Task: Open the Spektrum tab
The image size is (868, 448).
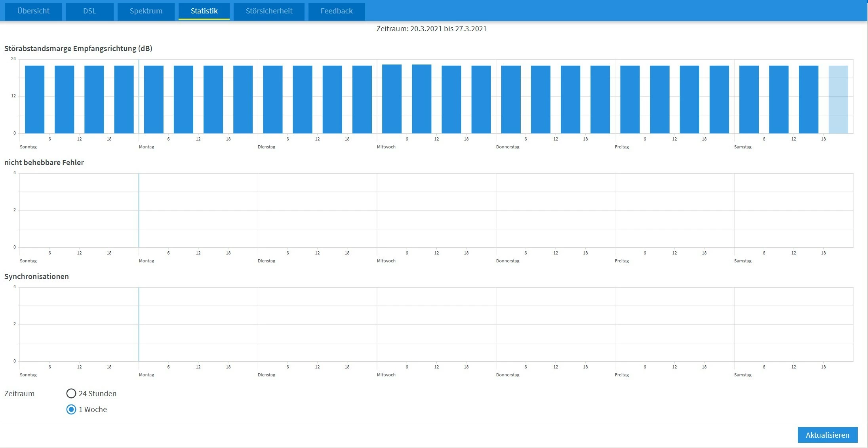Action: [146, 11]
